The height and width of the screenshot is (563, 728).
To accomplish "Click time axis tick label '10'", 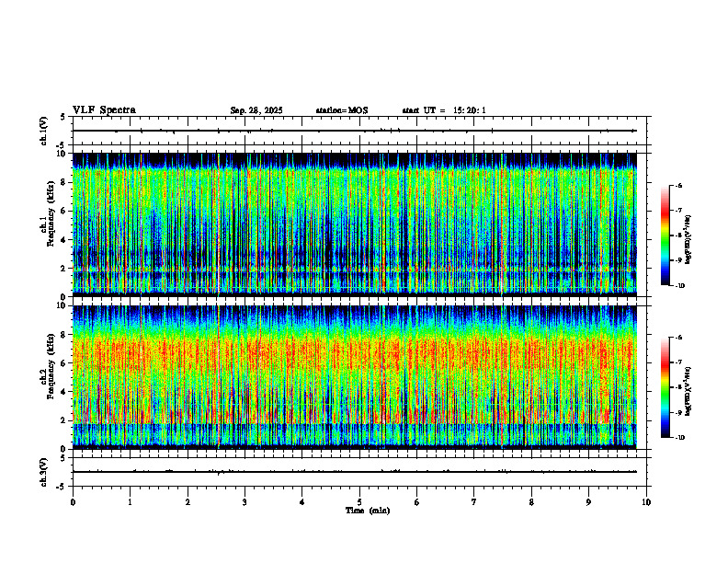I will (x=646, y=502).
